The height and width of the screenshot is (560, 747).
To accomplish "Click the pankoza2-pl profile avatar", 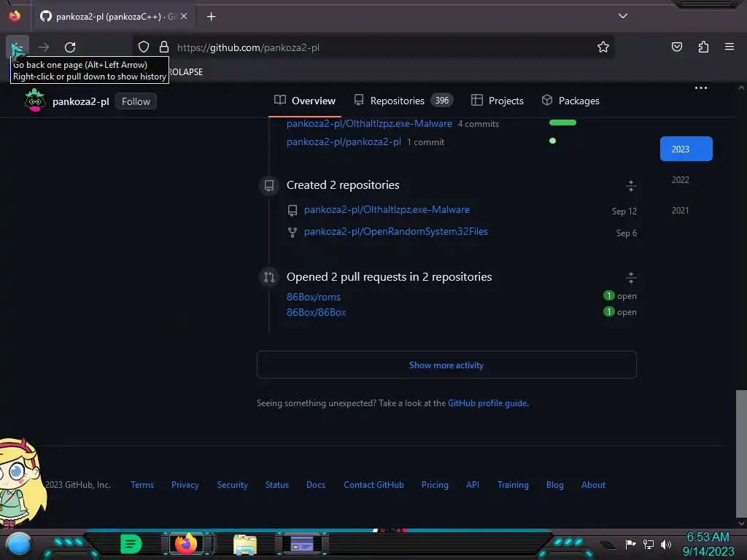I will click(35, 101).
